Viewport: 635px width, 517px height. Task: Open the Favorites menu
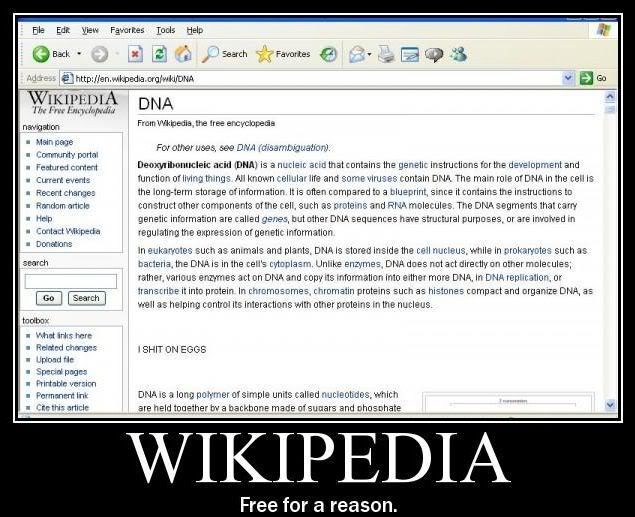[x=127, y=30]
